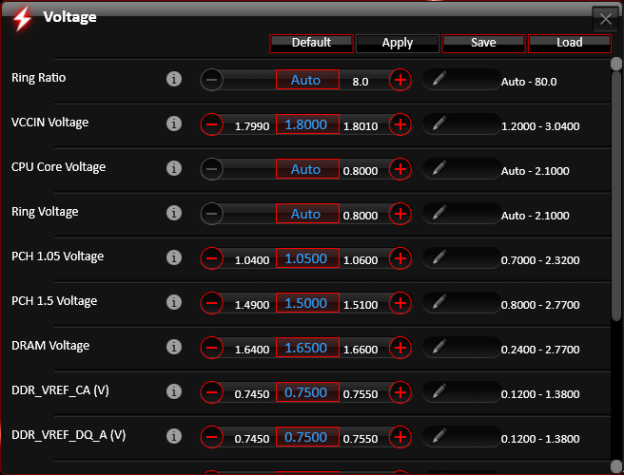This screenshot has width=624, height=475.
Task: Close the Voltage window
Action: pyautogui.click(x=606, y=19)
